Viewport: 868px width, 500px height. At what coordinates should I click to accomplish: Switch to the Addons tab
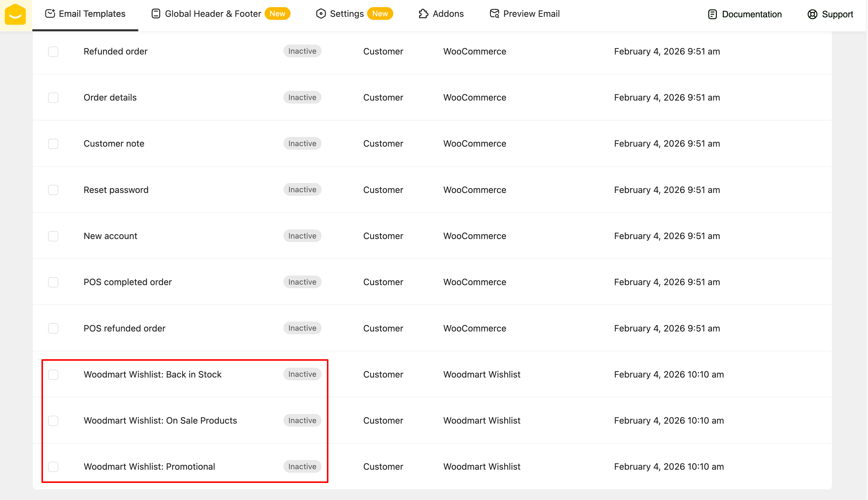448,14
